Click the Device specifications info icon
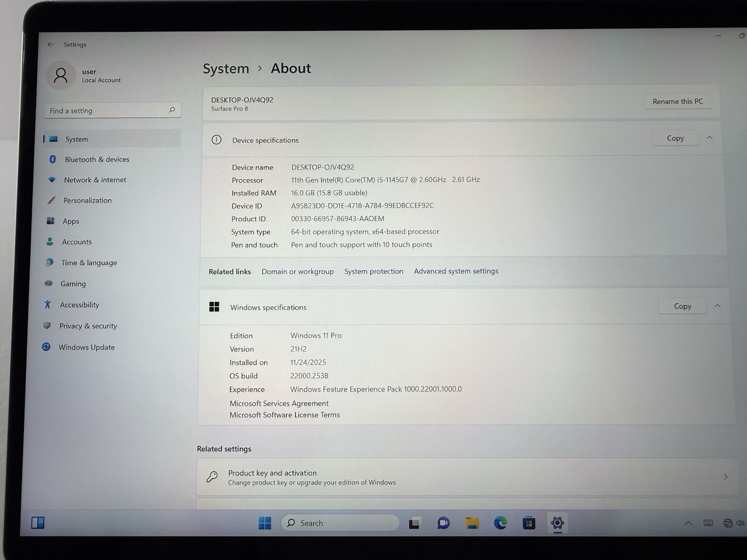Screen dimensions: 747x560 (x=216, y=140)
